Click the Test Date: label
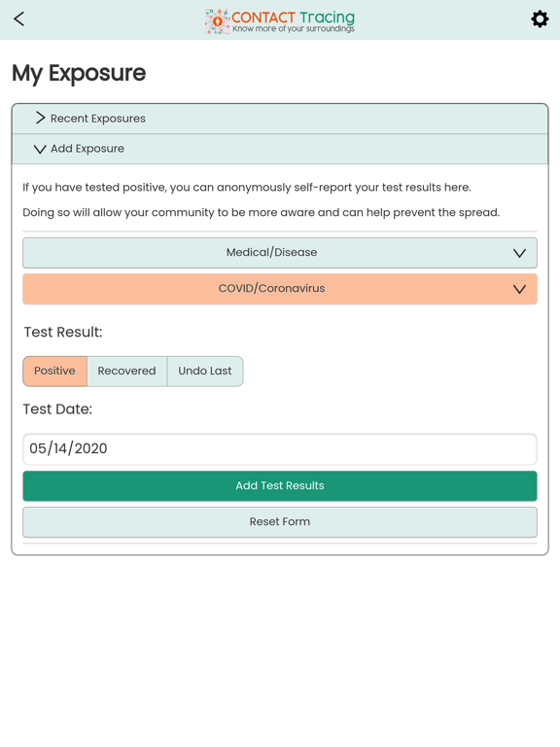 pos(57,409)
